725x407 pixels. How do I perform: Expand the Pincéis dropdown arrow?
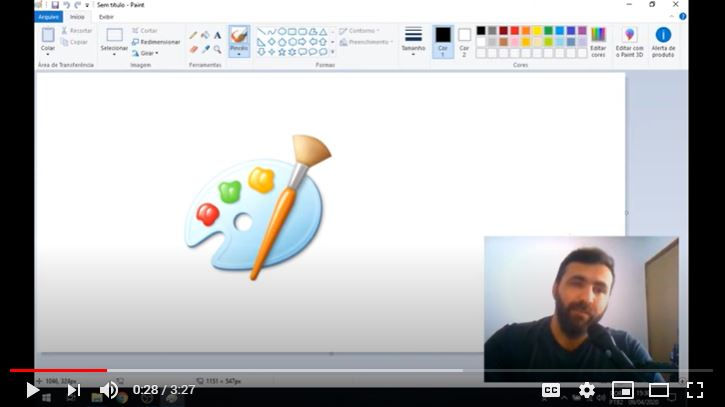coord(239,54)
